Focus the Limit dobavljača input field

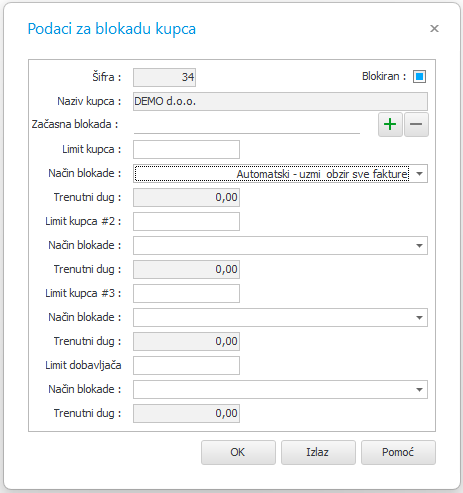point(186,365)
